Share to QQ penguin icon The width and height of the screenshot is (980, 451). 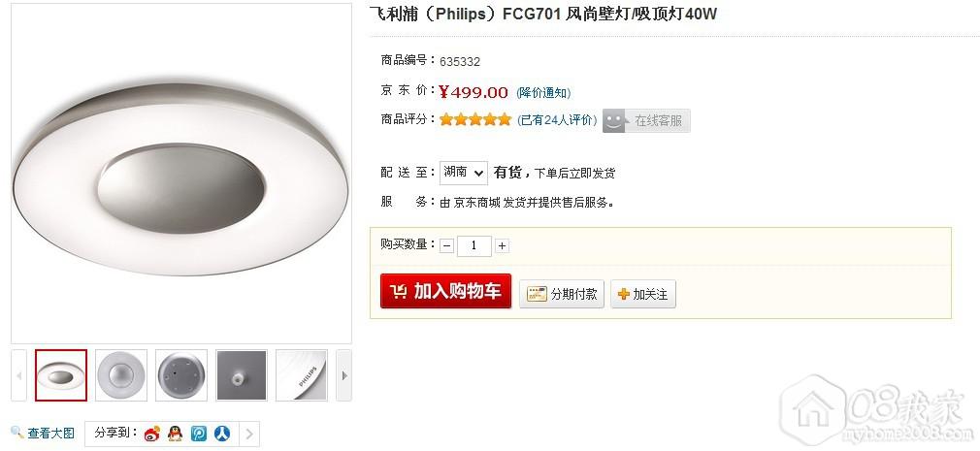176,433
